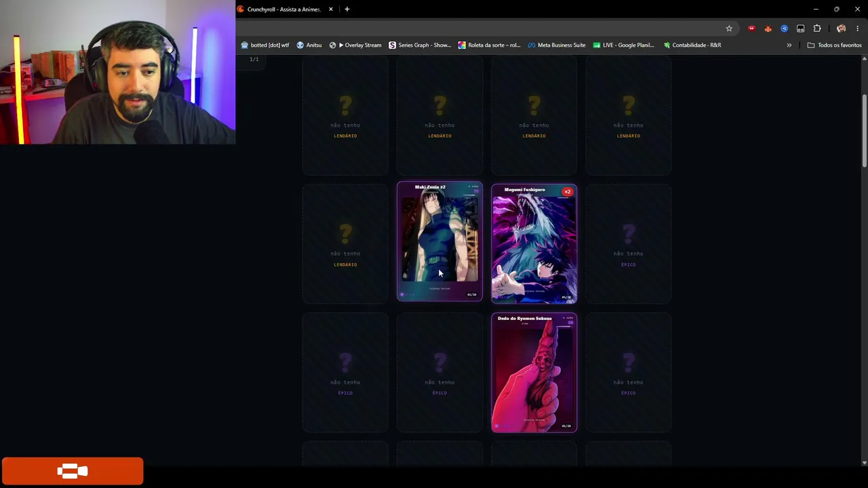Screen dimensions: 868x488
Task: Open the Overlay Stream bookmark
Action: 355,45
